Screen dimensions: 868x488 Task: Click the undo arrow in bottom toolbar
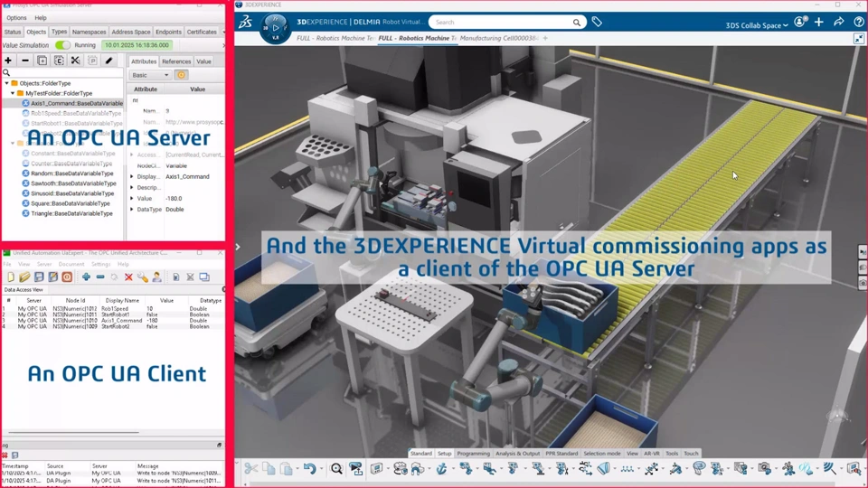point(309,469)
